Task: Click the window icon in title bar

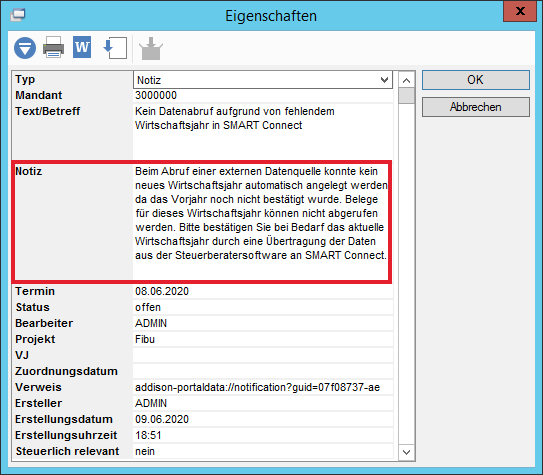Action: pyautogui.click(x=18, y=15)
